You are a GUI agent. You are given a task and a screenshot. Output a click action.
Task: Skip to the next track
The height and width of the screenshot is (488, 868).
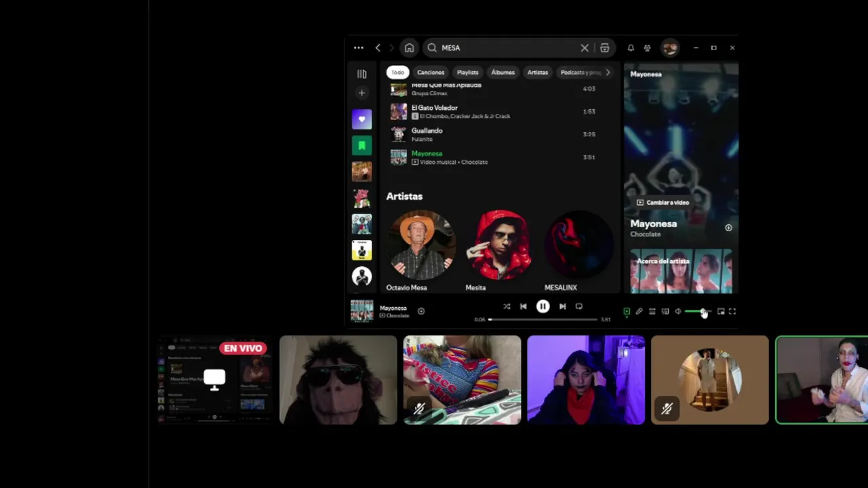click(562, 306)
